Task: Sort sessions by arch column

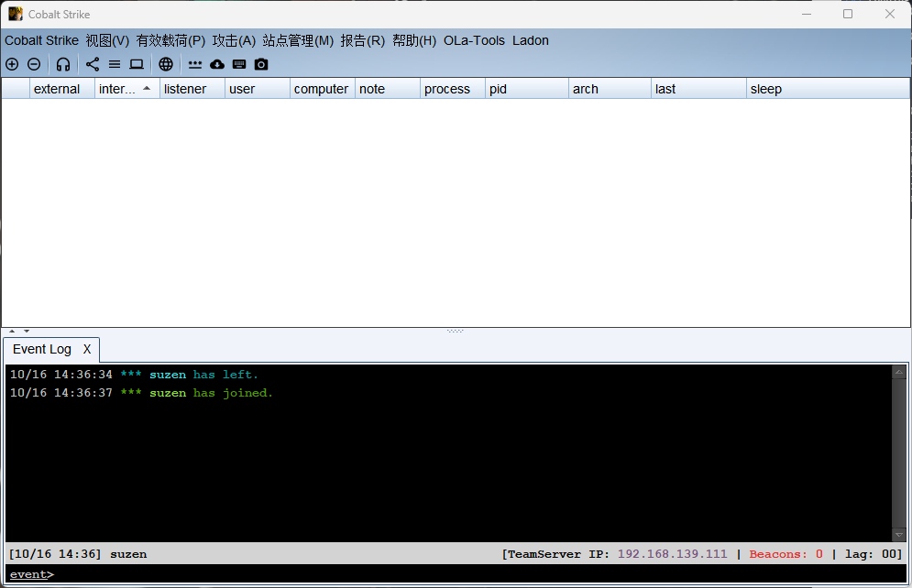Action: (x=610, y=89)
